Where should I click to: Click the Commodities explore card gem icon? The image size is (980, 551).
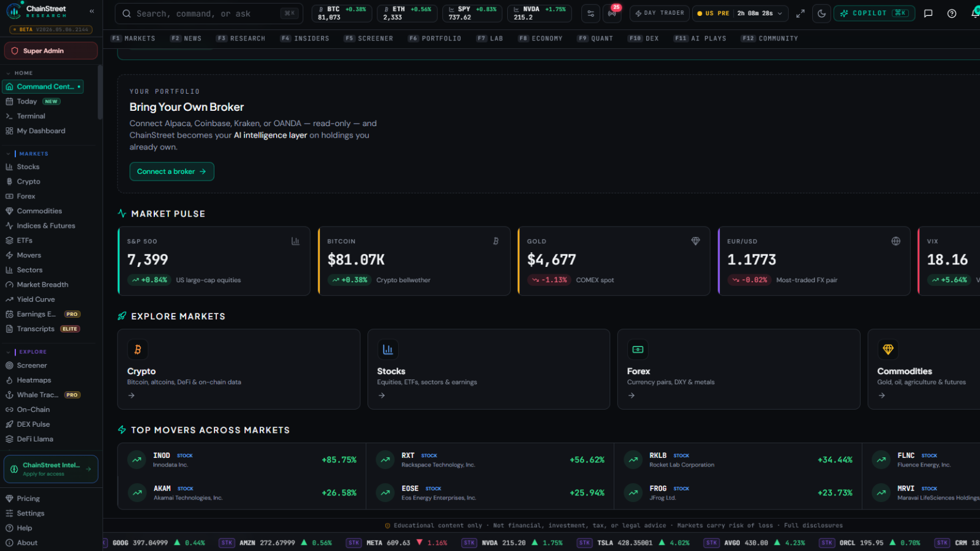(888, 350)
